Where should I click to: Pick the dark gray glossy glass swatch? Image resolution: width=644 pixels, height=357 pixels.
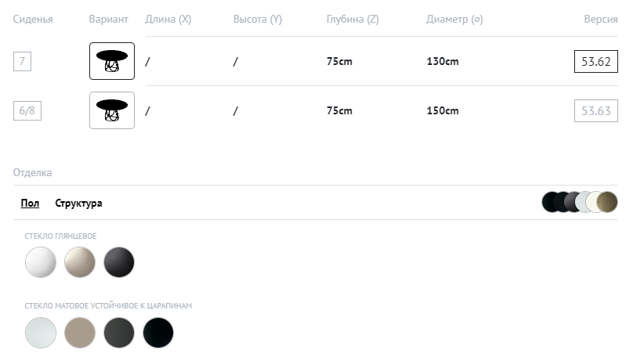point(119,262)
